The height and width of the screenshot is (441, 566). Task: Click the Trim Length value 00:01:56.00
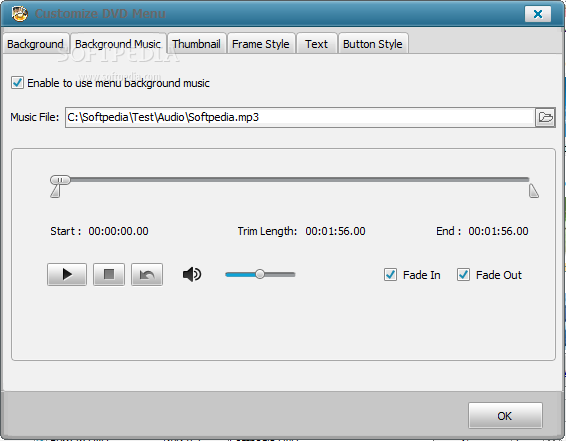(x=335, y=231)
